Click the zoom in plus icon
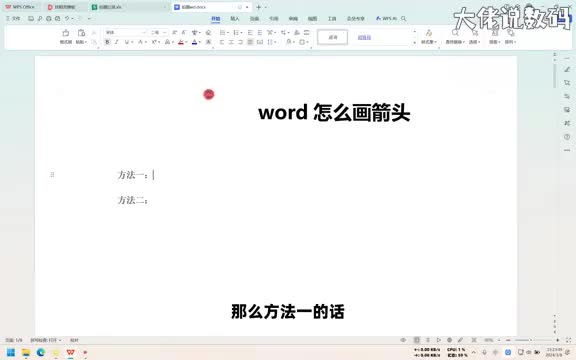Image resolution: width=576 pixels, height=360 pixels. [558, 340]
